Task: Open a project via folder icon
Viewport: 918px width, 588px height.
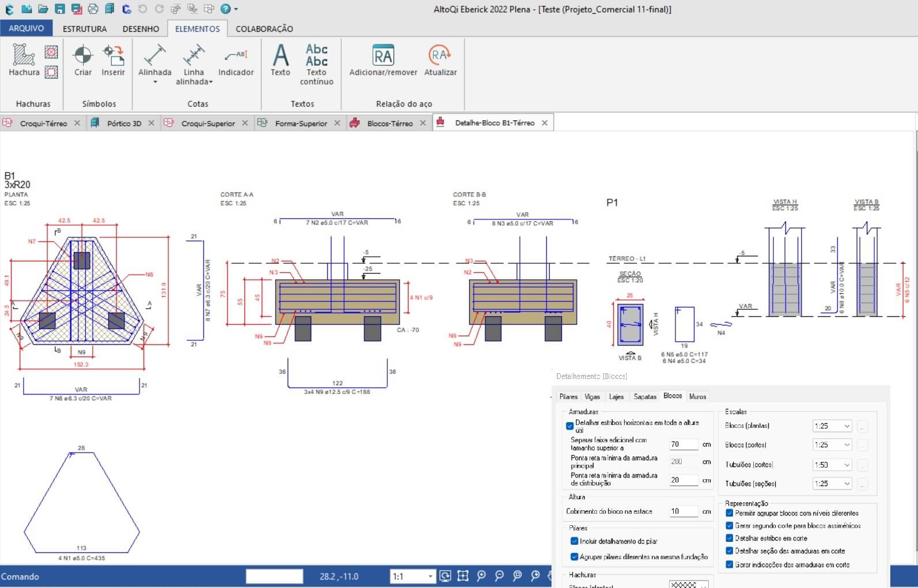Action: click(43, 9)
